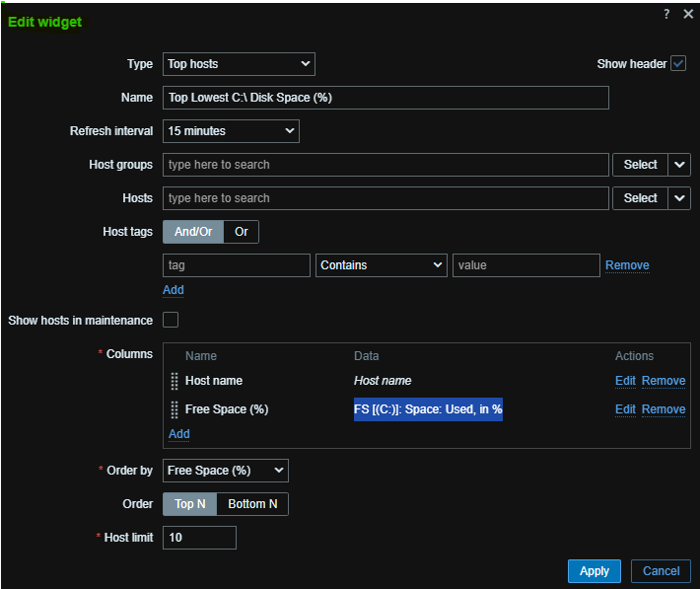Click Select button for Hosts

(640, 198)
